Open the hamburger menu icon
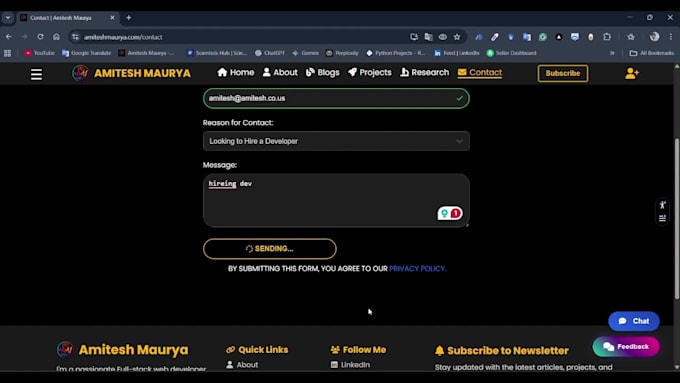The width and height of the screenshot is (680, 383). [x=36, y=74]
